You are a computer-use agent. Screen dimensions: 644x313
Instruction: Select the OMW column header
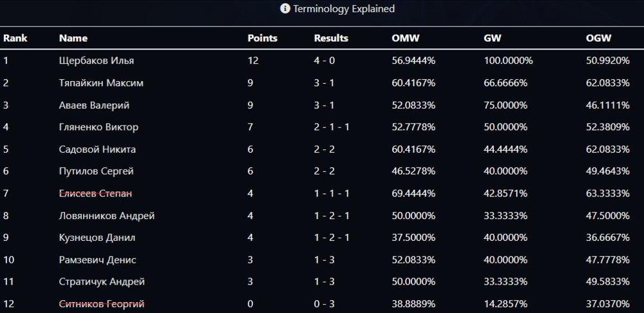(x=406, y=38)
